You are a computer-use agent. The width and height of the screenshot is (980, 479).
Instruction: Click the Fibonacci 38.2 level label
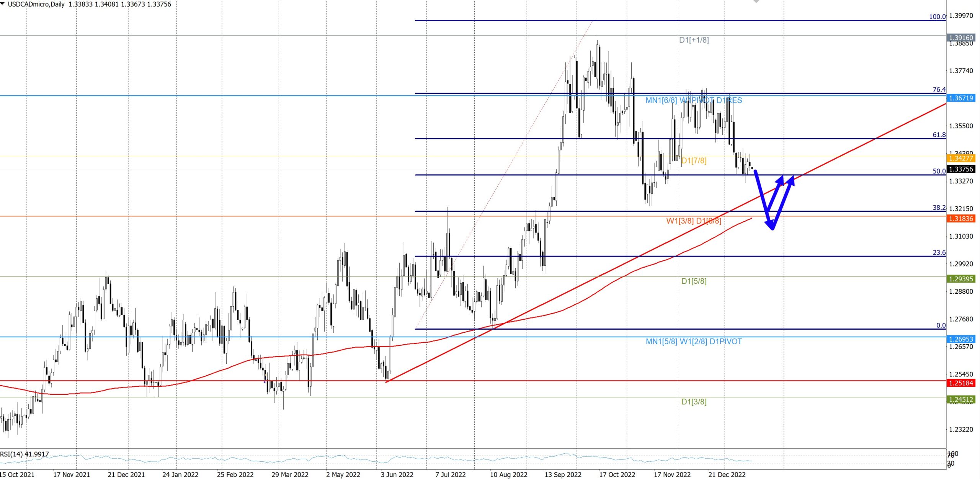point(939,208)
